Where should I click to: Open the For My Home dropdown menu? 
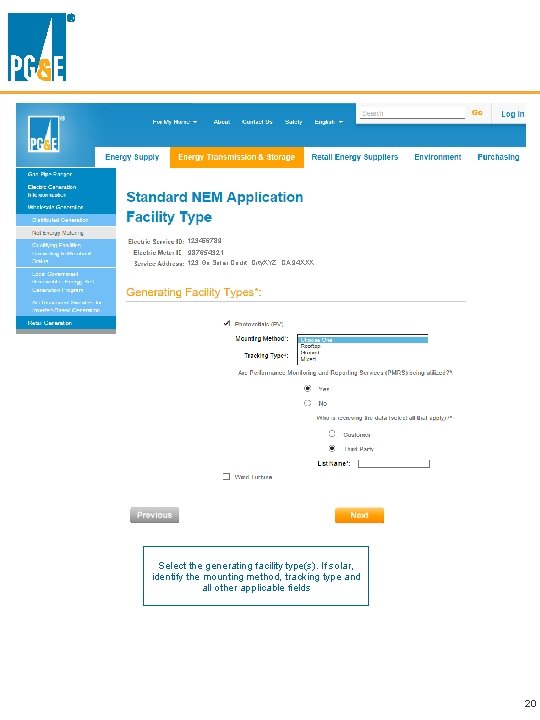pyautogui.click(x=174, y=122)
